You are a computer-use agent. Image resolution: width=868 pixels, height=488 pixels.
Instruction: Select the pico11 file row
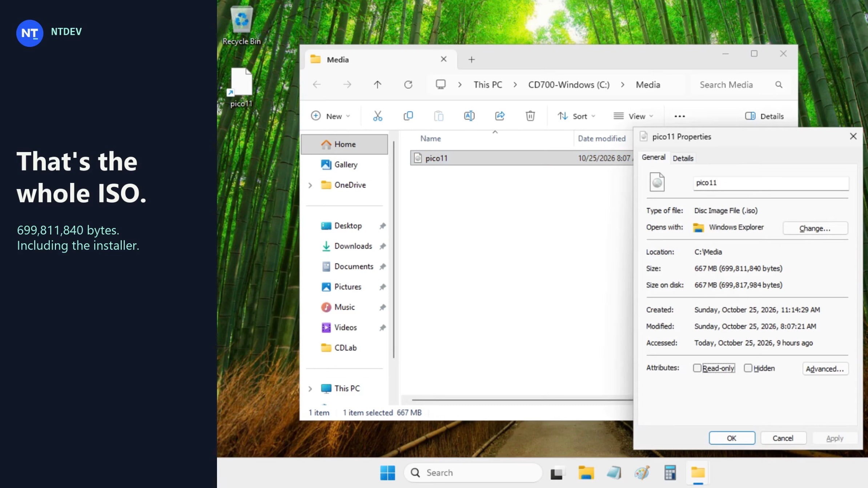[522, 158]
